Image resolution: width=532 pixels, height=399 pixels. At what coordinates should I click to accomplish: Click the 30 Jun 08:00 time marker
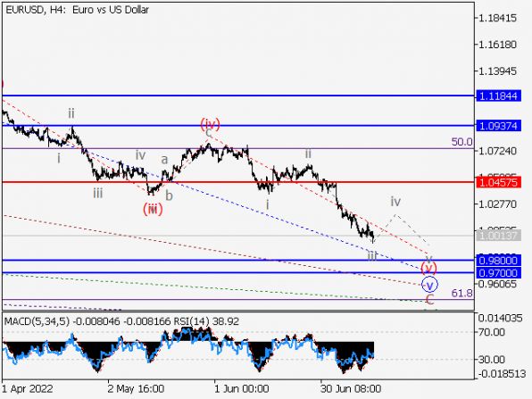point(351,388)
